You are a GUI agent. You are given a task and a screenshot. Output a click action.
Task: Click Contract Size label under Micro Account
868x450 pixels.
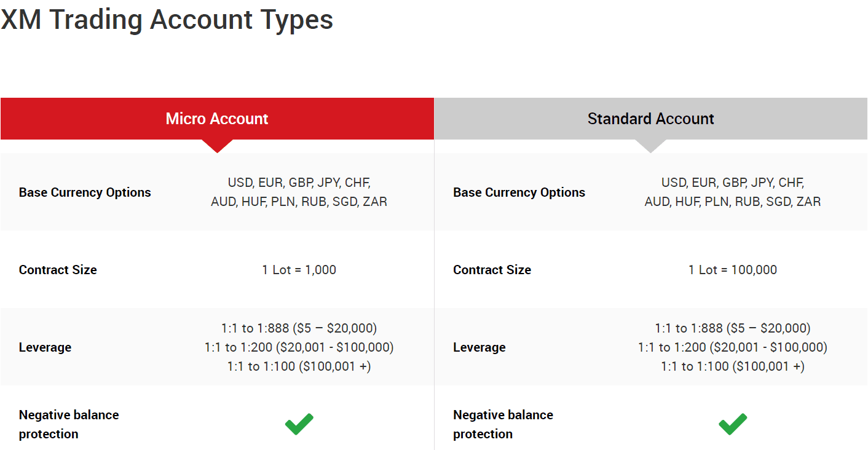point(58,270)
